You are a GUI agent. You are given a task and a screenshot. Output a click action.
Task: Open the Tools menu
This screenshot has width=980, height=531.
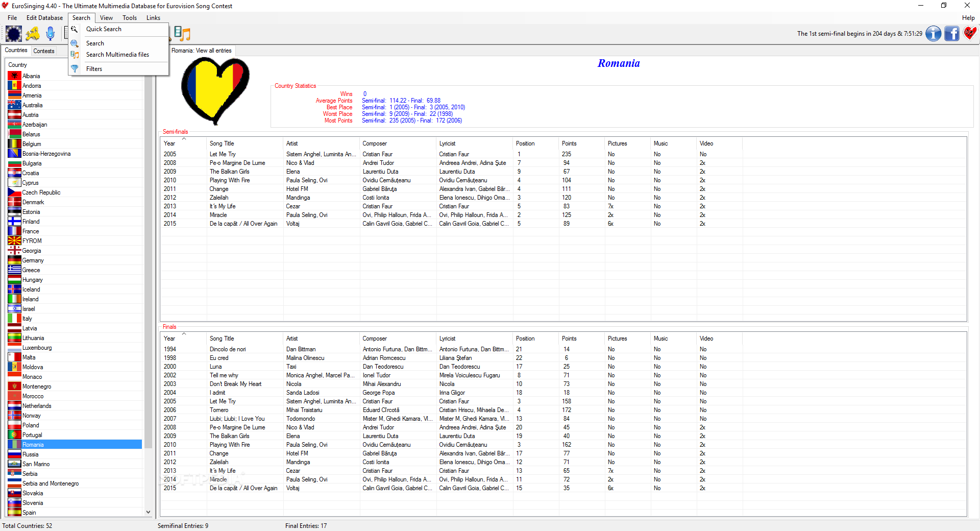[130, 18]
